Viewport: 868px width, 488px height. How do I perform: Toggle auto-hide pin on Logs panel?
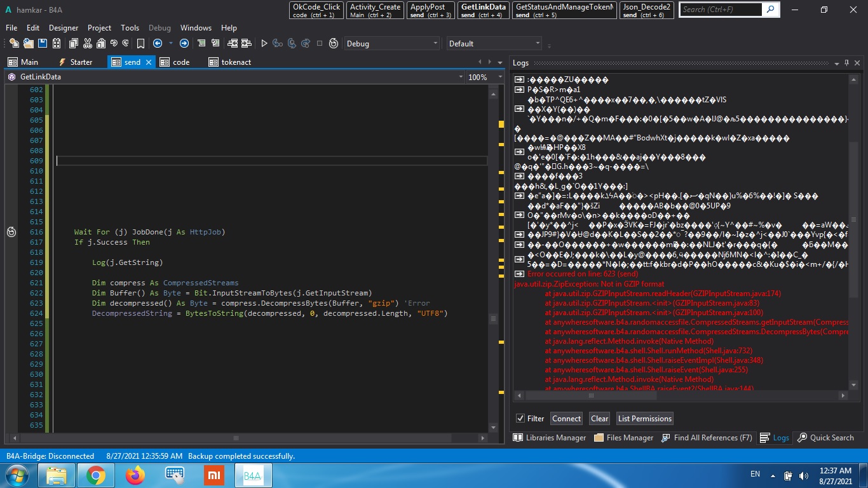846,63
